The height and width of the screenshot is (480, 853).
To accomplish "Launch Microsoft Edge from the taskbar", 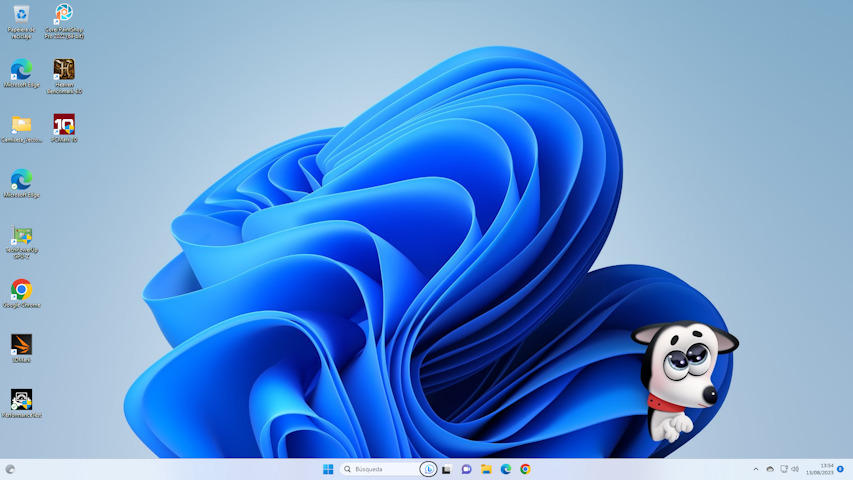I will (x=505, y=469).
